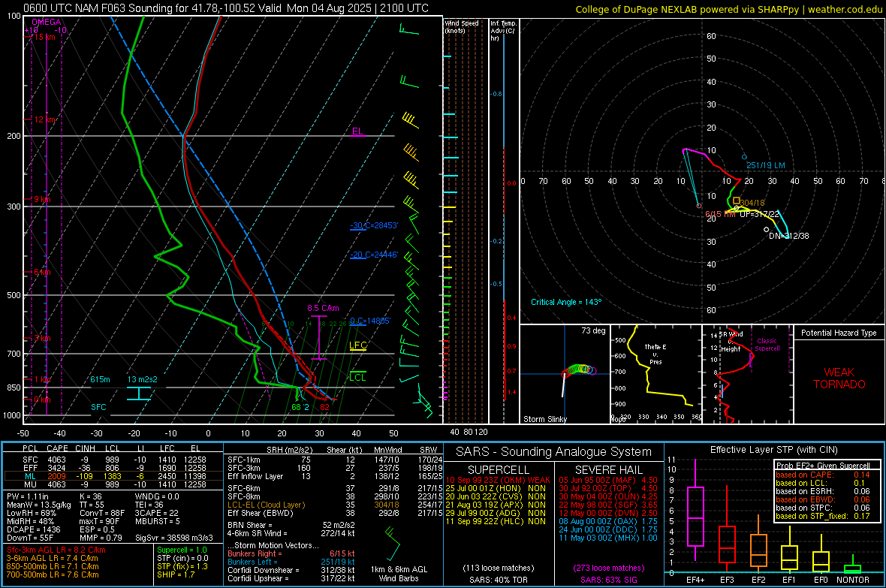The image size is (886, 588).
Task: Select the '0 C=14805'' freezing level label
Action: [x=370, y=321]
